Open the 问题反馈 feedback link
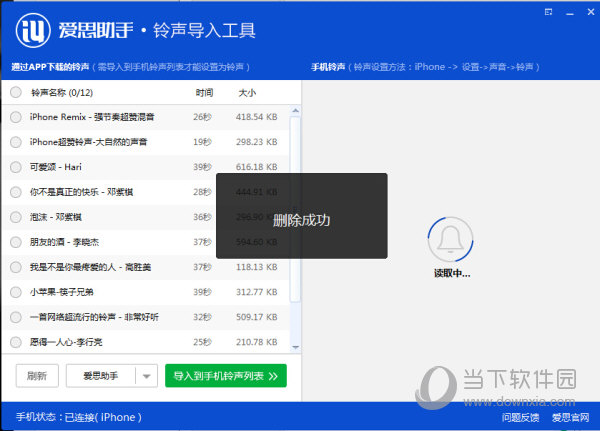 click(x=520, y=417)
